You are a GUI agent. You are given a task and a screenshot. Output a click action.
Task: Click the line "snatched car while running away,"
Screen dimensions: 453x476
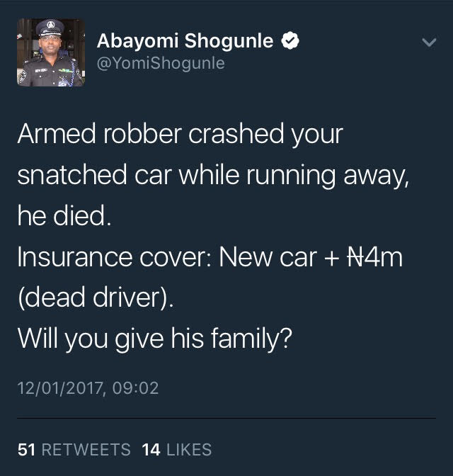[x=213, y=175]
